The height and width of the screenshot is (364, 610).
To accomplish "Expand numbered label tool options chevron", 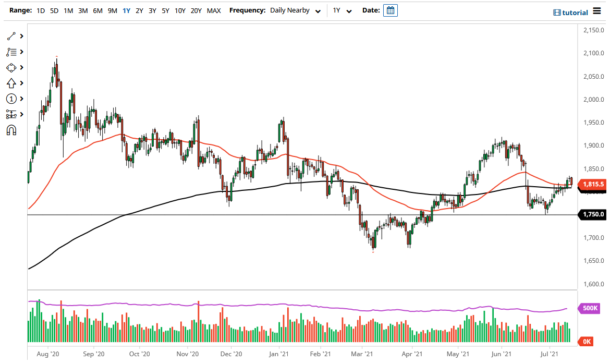I will 22,99.
